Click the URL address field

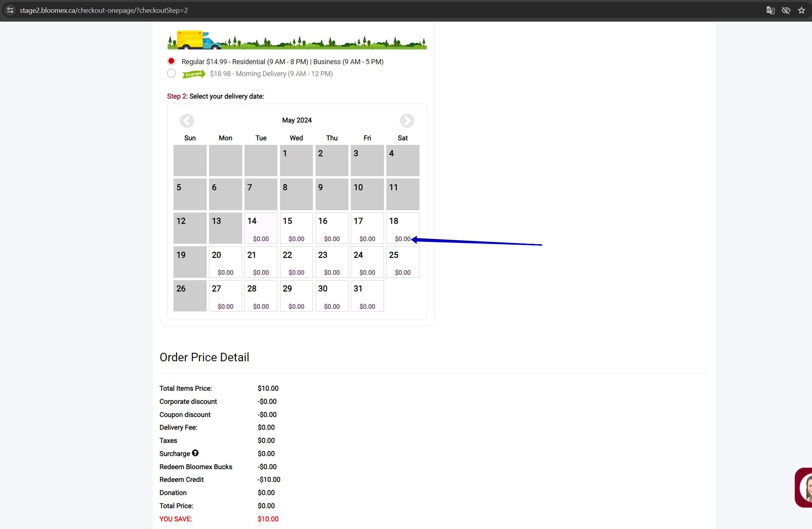(386, 10)
